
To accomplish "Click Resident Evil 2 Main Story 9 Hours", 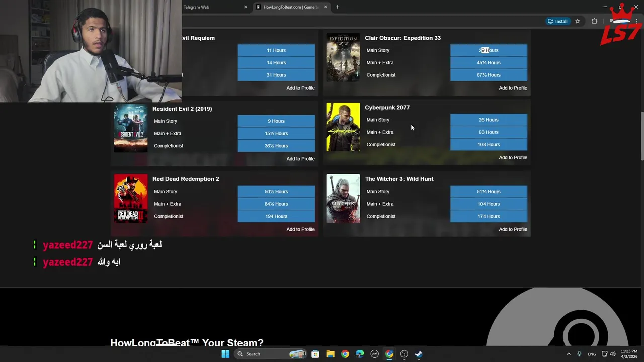I will pos(276,121).
